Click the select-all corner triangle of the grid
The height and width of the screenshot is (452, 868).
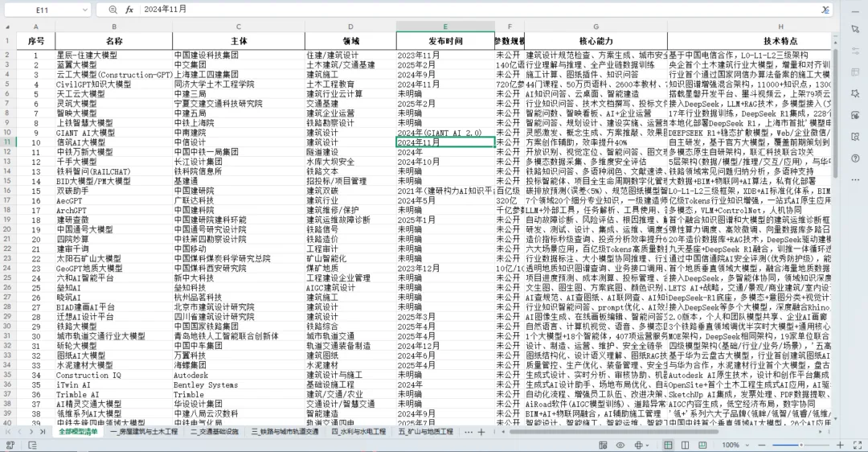coord(8,27)
